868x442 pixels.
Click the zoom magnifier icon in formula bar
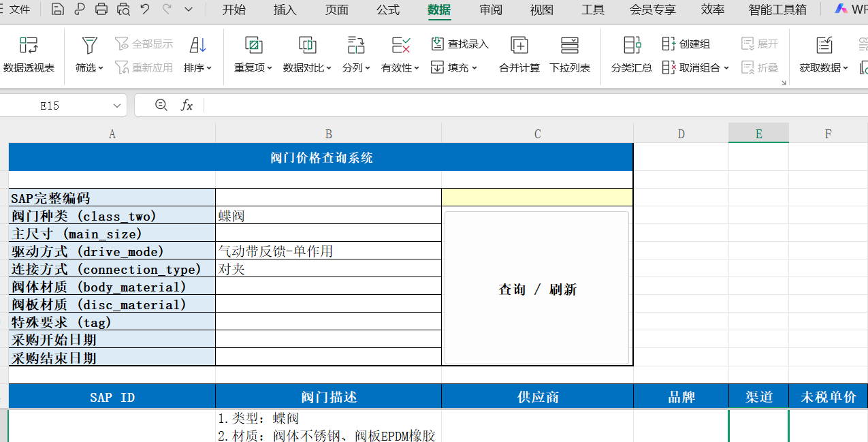[161, 105]
